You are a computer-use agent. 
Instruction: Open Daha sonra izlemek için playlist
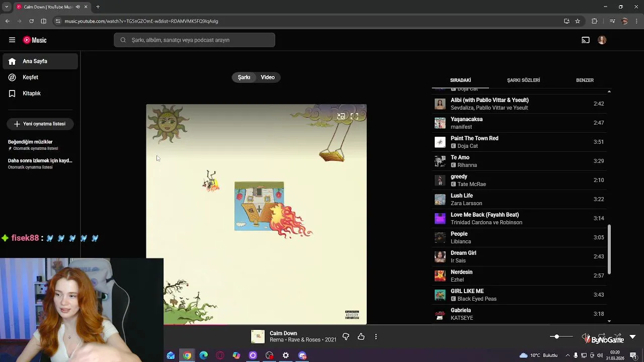pos(40,163)
